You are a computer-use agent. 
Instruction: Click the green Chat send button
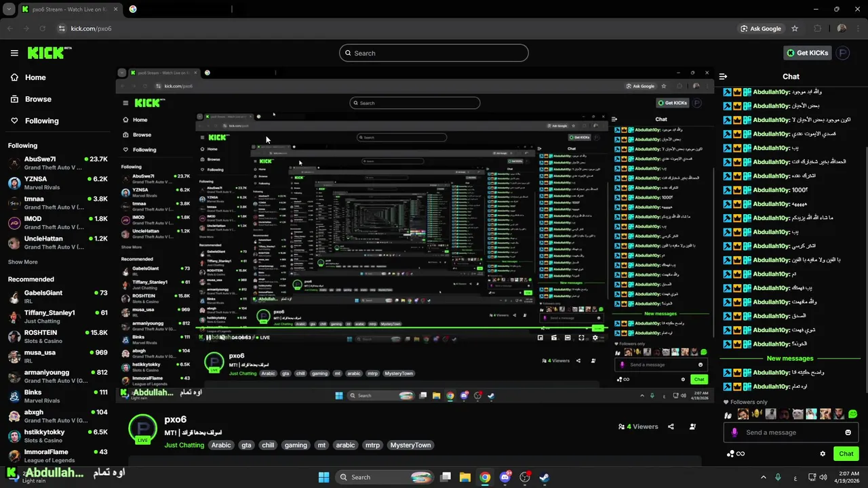(x=846, y=454)
